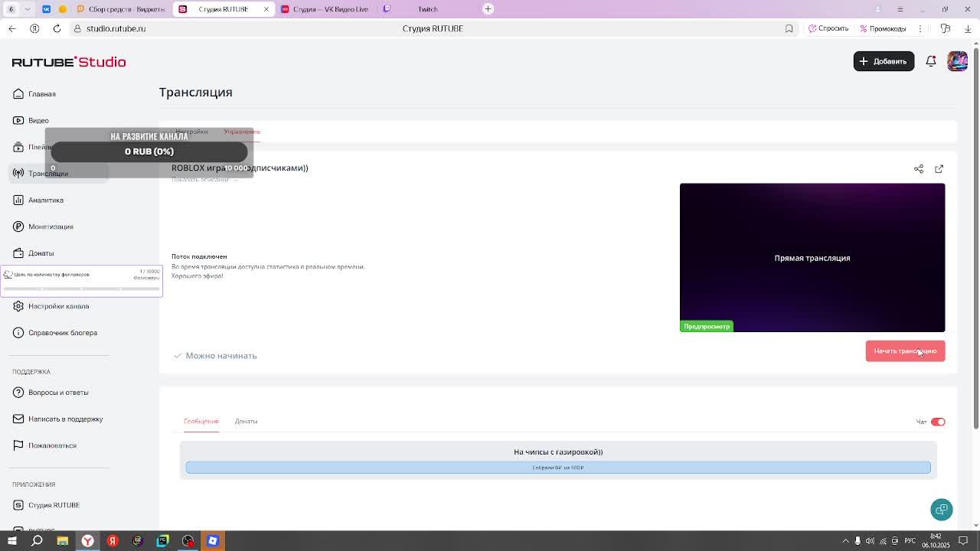Image resolution: width=980 pixels, height=551 pixels.
Task: Click the browser back arrow
Action: point(12,28)
